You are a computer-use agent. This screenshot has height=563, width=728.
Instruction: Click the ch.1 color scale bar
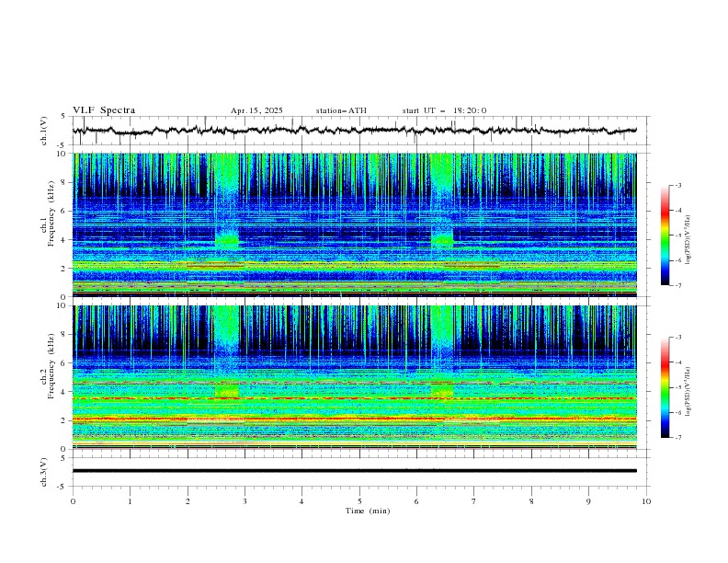(x=665, y=236)
